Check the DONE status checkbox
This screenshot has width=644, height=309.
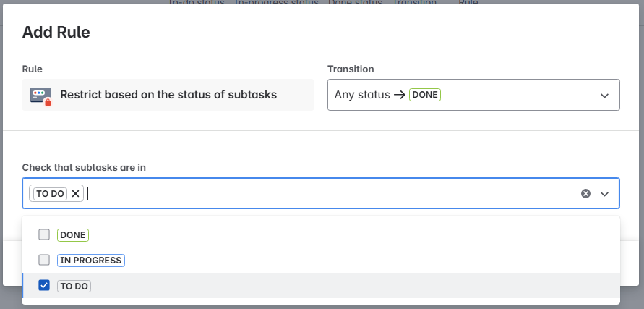(44, 234)
